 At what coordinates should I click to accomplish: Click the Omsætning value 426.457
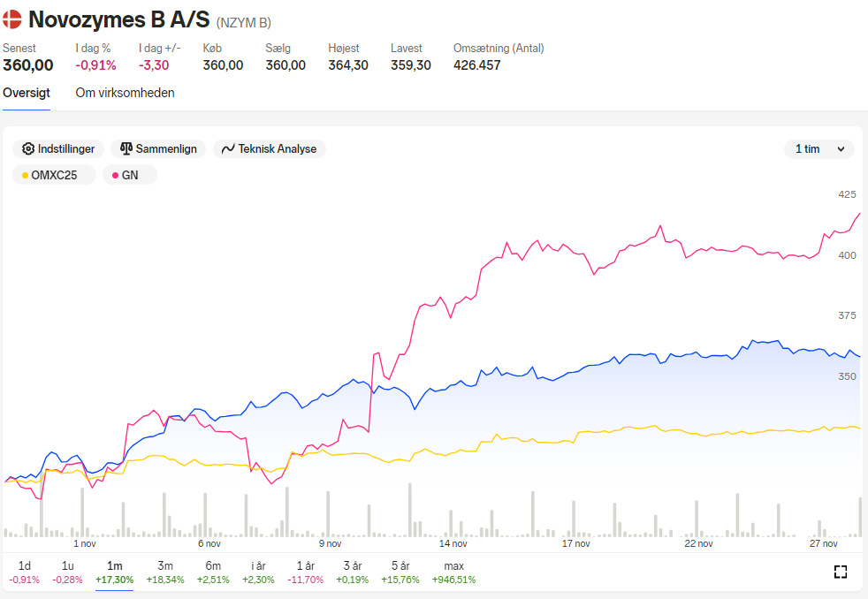[x=477, y=65]
